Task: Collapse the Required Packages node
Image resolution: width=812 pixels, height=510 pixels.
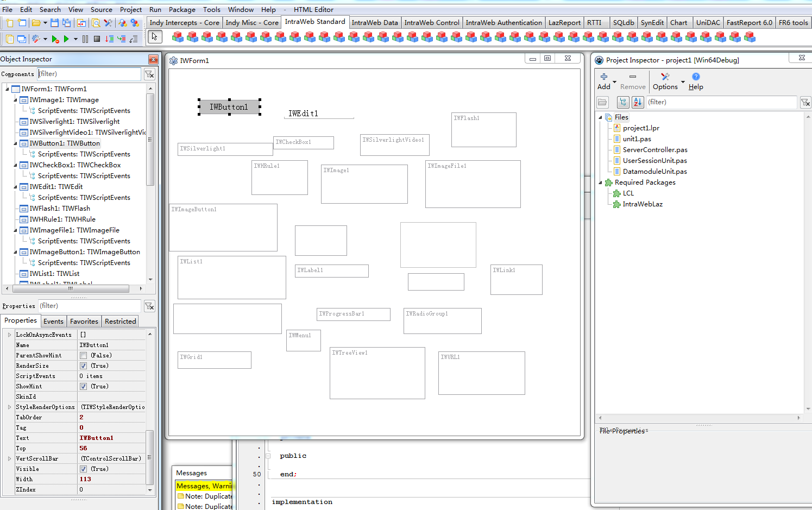Action: 600,182
